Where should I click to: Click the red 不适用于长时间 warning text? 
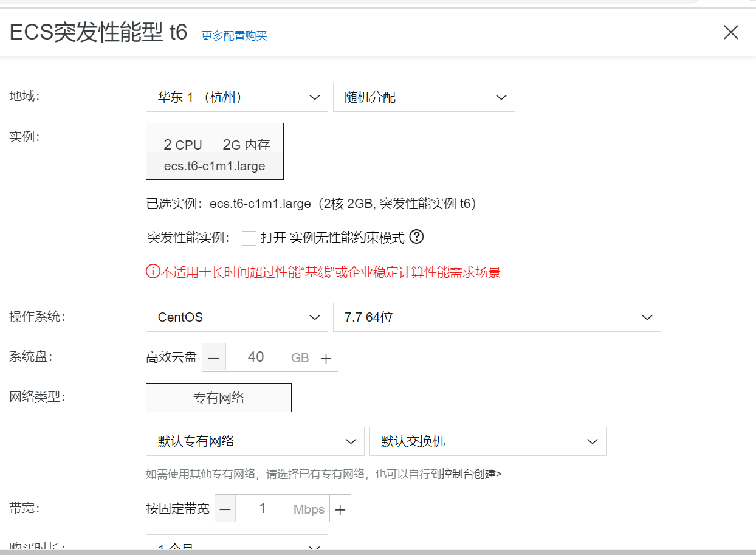(x=331, y=272)
